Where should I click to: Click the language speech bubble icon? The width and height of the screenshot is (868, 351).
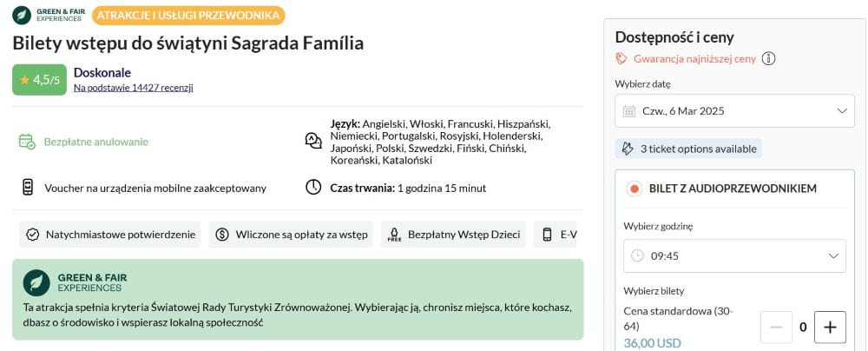313,141
